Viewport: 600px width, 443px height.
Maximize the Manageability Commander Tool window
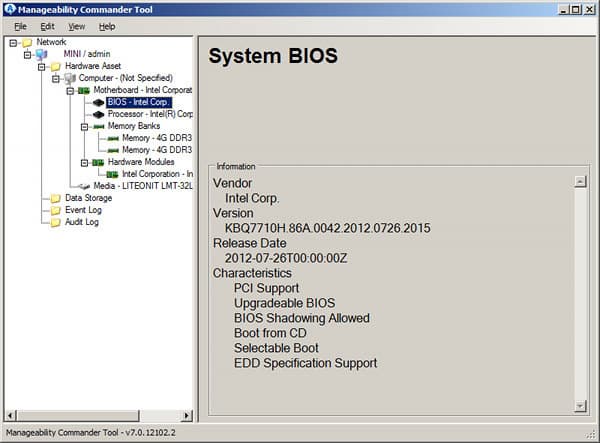(x=576, y=10)
